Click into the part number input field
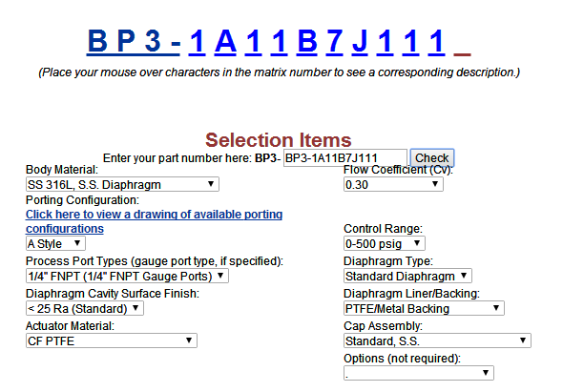This screenshot has width=563, height=392. [x=345, y=158]
